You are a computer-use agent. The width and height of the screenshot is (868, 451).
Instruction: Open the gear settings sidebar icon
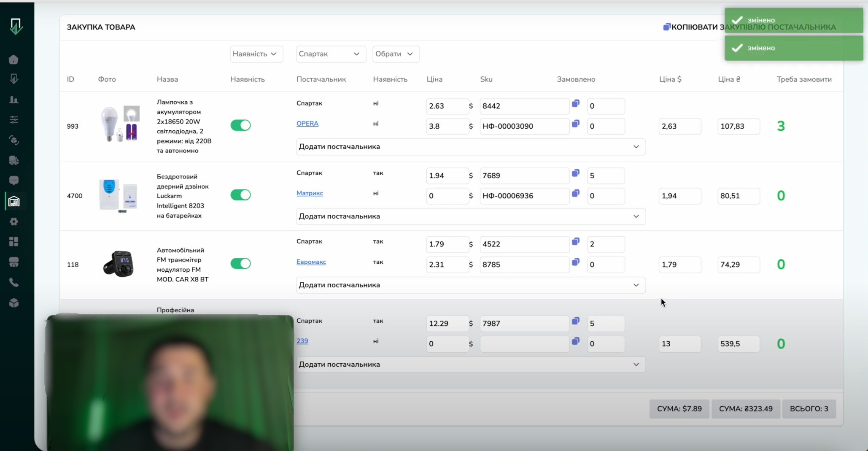pos(13,221)
